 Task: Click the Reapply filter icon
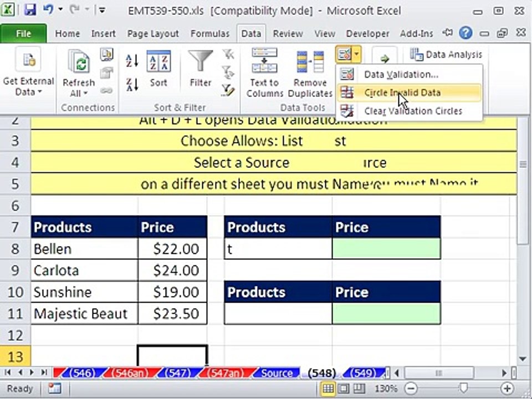228,72
